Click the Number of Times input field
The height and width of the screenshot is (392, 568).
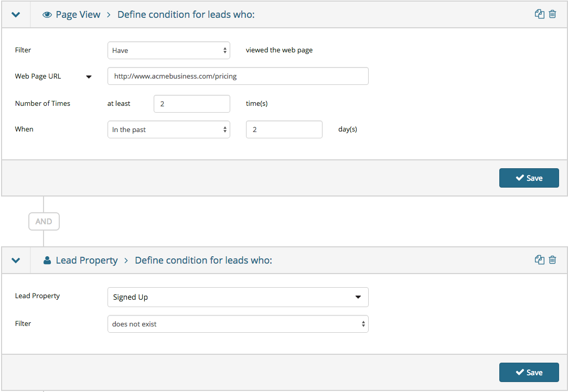(x=191, y=104)
